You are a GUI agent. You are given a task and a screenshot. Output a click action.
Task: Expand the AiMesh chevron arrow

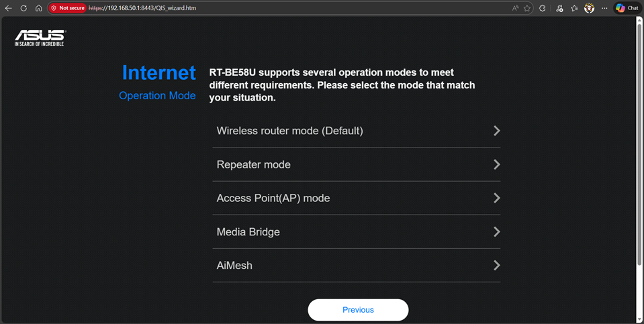(496, 266)
